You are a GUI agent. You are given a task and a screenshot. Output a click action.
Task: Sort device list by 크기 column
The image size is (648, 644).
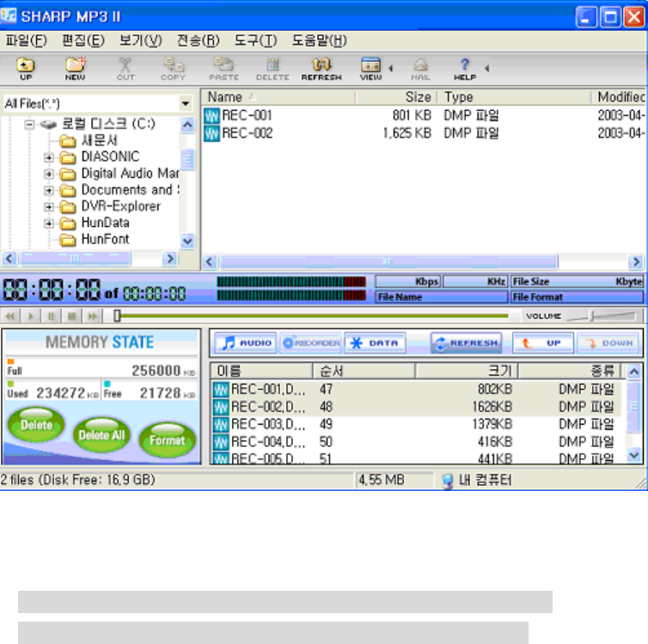point(467,371)
